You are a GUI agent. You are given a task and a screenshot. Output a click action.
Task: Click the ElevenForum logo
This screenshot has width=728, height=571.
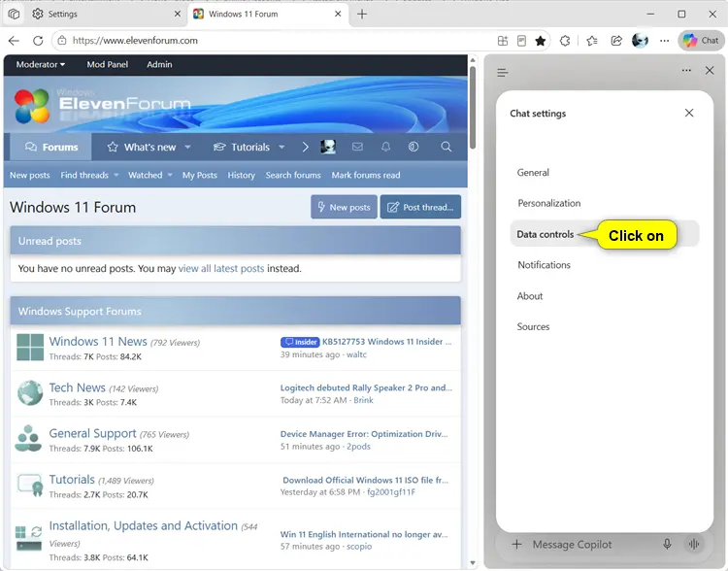(x=102, y=105)
